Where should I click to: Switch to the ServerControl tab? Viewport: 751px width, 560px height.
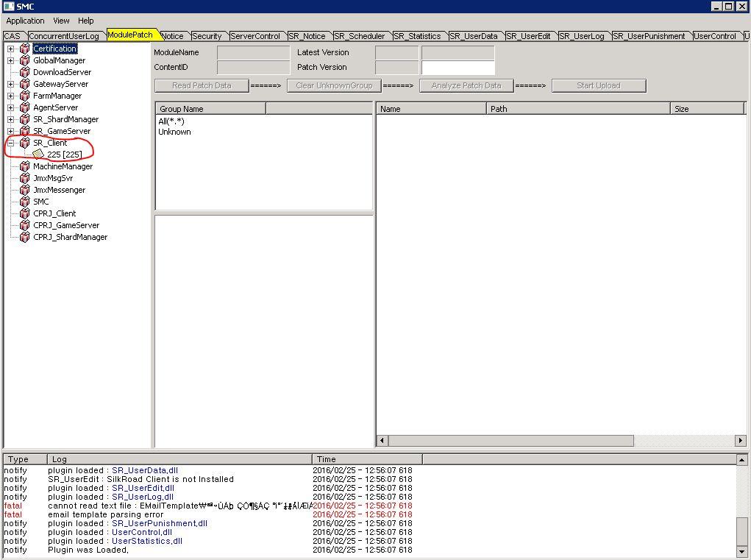tap(255, 36)
